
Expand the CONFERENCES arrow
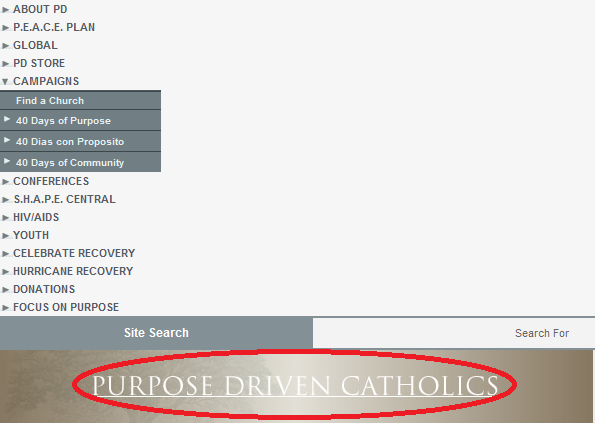tap(5, 182)
